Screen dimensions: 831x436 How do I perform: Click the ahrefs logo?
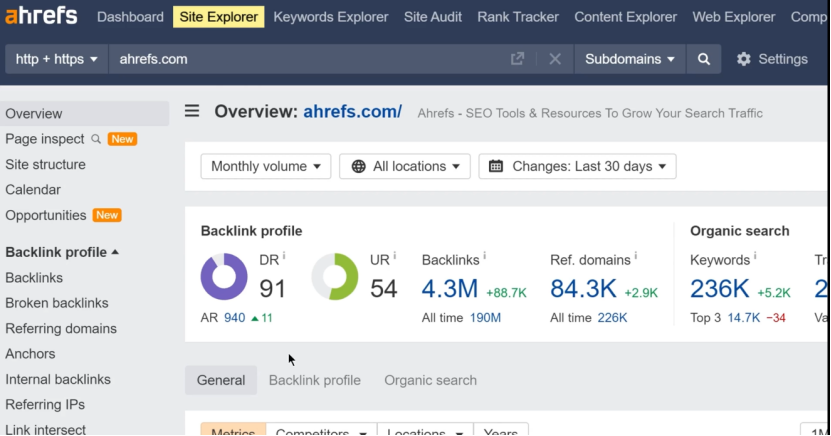pos(41,16)
